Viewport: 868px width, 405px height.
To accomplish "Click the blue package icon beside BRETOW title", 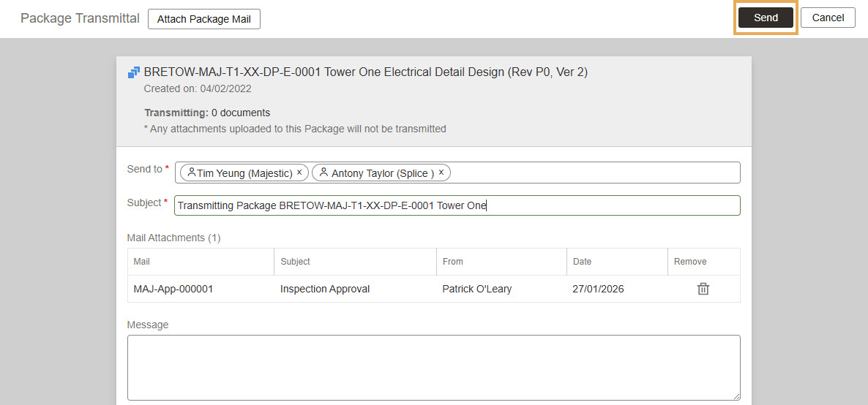I will click(134, 72).
